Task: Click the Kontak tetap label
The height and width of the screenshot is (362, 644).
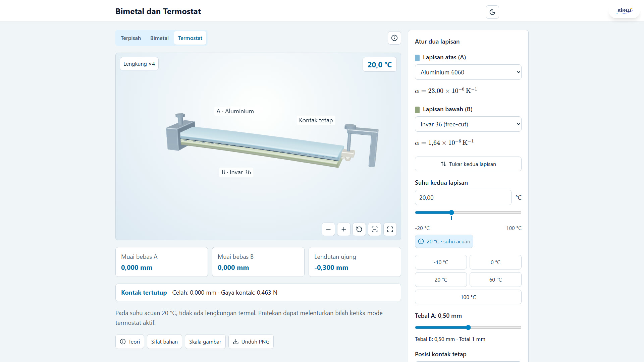Action: [x=316, y=120]
